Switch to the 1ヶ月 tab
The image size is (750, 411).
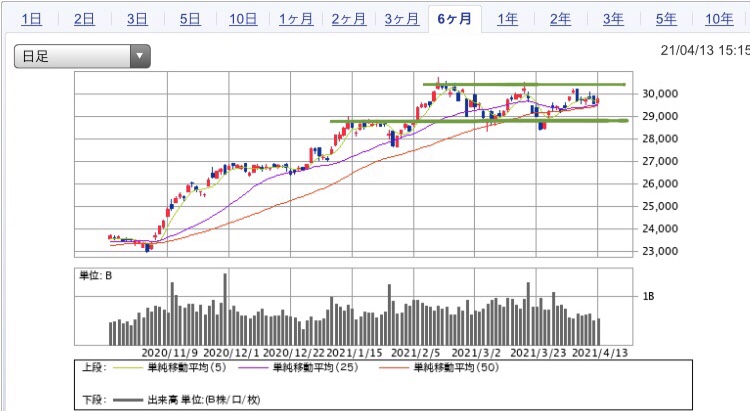296,19
